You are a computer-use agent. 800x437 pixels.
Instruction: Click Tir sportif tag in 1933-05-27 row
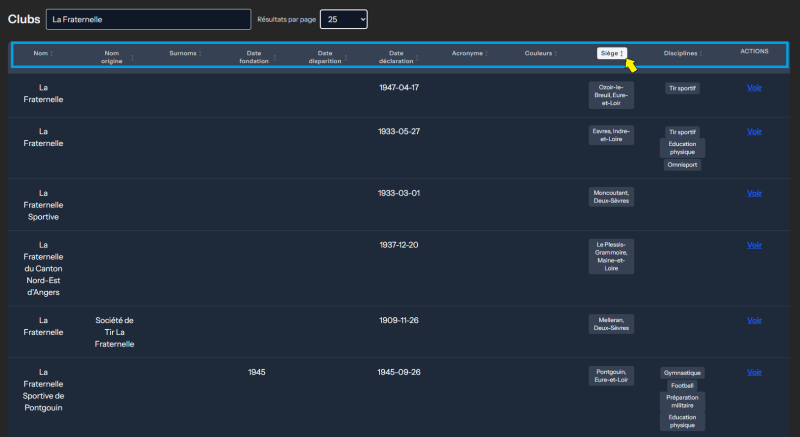[x=682, y=132]
